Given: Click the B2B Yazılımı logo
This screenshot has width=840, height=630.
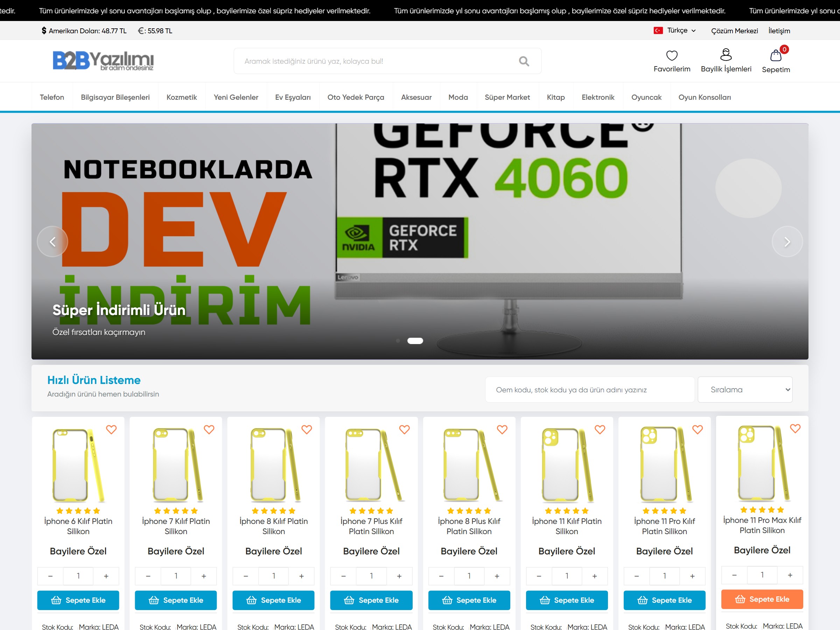Looking at the screenshot, I should coord(103,61).
